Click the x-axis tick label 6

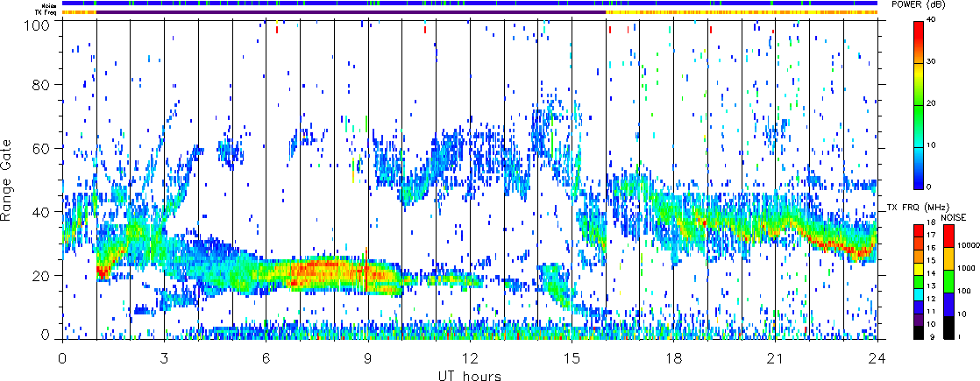[x=266, y=358]
